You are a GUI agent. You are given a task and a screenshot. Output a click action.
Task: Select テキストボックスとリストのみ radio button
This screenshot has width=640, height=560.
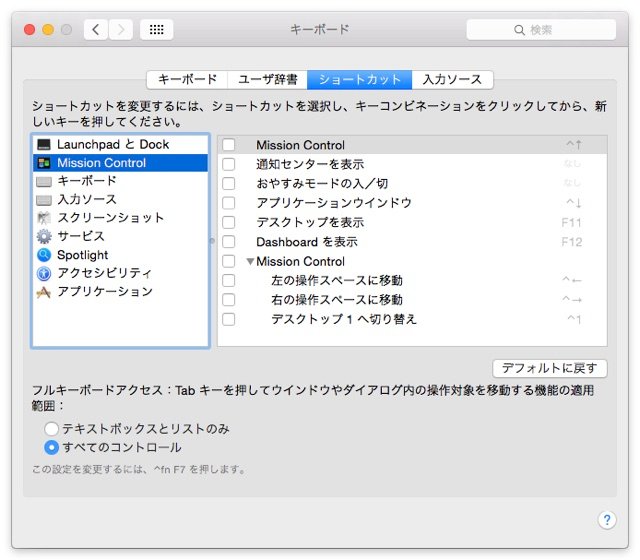[51, 429]
